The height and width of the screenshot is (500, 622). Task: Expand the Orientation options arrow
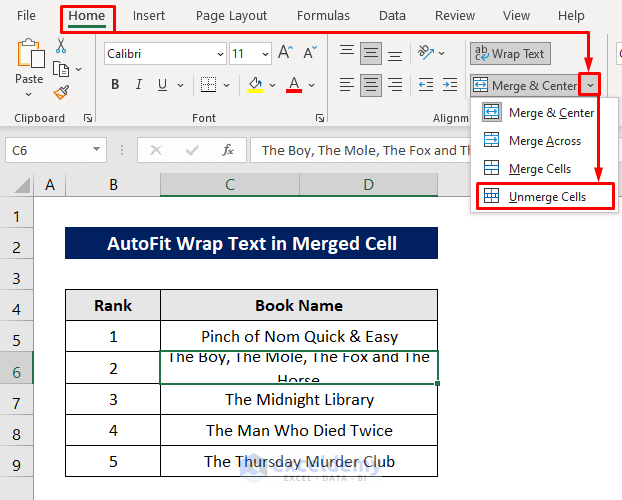pyautogui.click(x=442, y=53)
